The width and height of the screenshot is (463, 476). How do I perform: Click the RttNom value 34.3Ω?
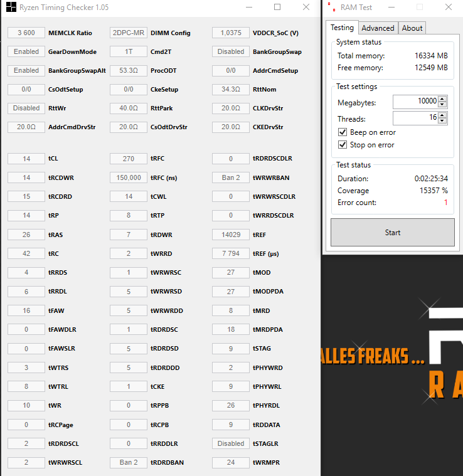[x=231, y=89]
